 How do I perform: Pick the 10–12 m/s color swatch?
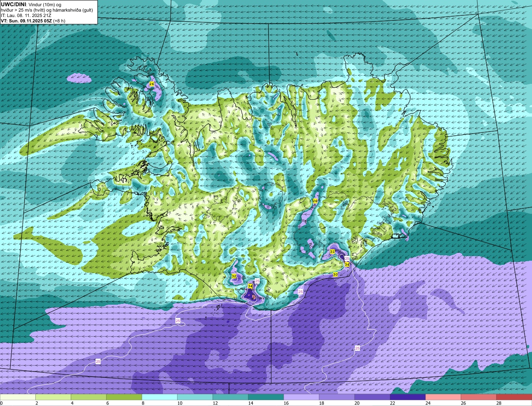point(195,397)
